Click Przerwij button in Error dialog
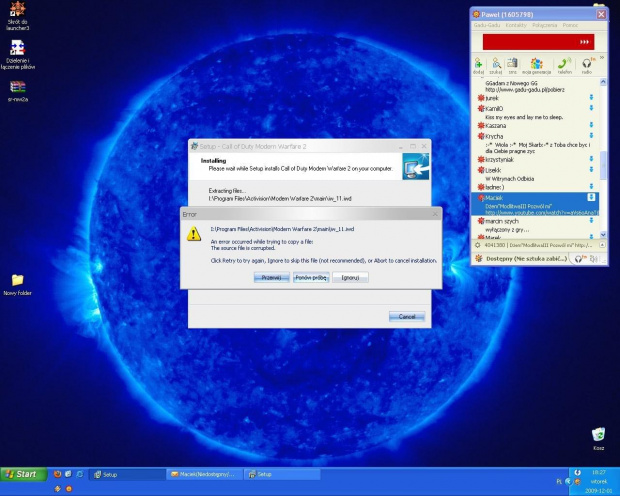Image resolution: width=620 pixels, height=496 pixels. tap(271, 278)
